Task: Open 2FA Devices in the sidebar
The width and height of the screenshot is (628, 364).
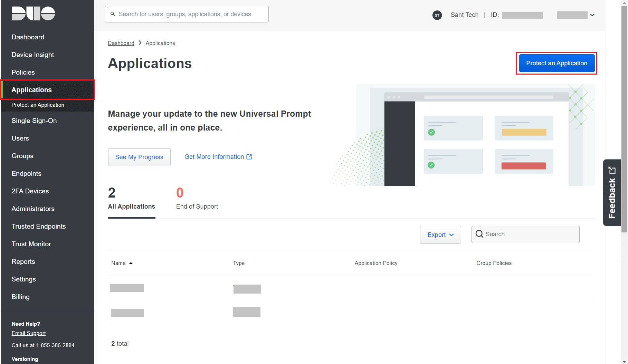Action: [x=30, y=191]
